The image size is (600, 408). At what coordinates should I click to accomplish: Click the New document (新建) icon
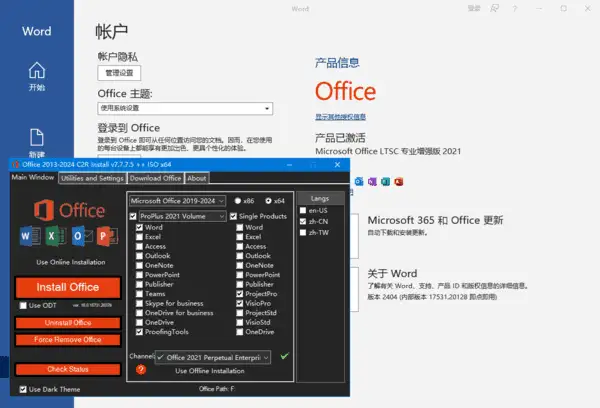click(37, 137)
